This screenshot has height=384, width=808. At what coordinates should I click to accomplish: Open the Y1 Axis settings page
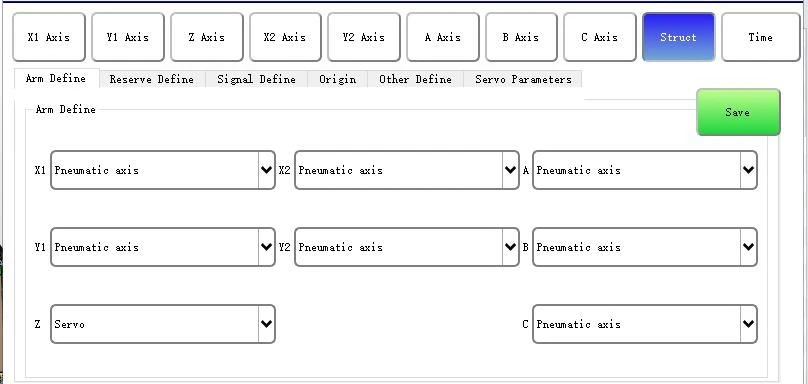click(128, 37)
